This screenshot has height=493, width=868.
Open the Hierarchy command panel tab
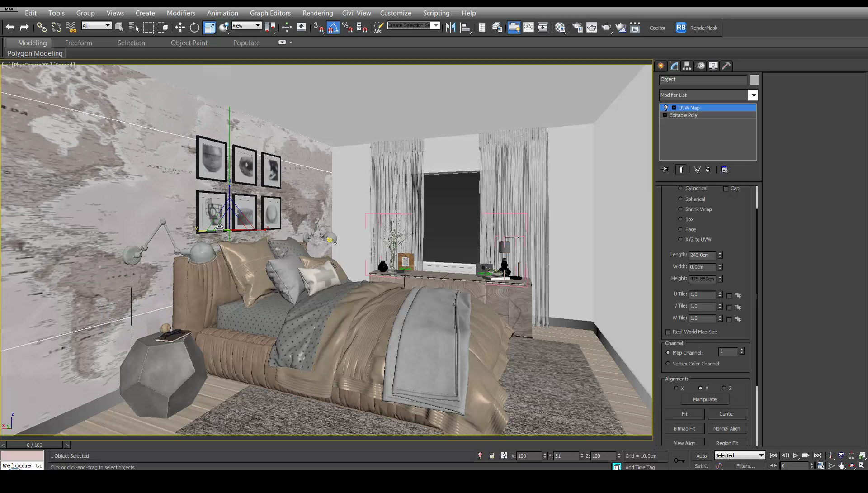pyautogui.click(x=687, y=66)
